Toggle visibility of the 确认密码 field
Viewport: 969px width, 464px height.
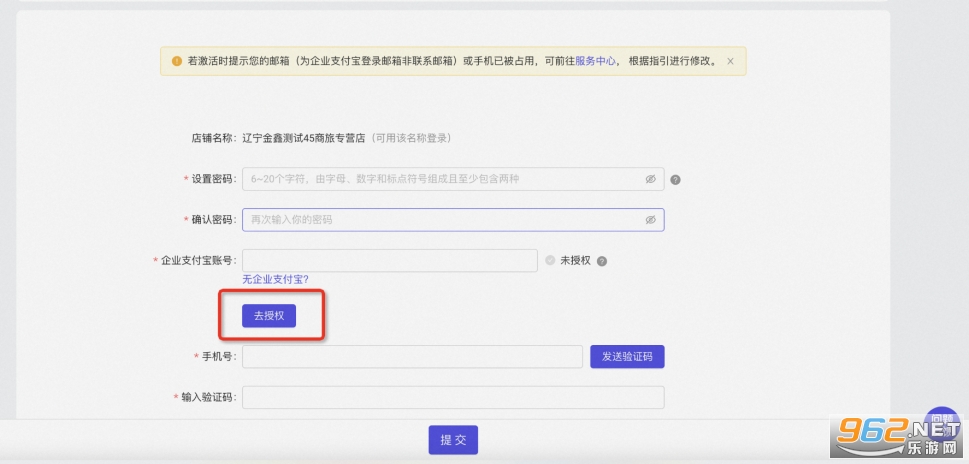click(650, 219)
